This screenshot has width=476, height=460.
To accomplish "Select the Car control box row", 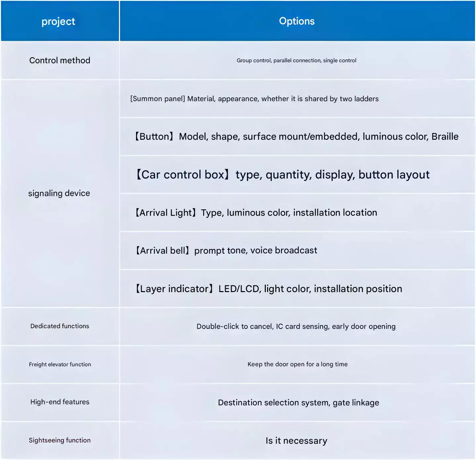I will pos(297,175).
